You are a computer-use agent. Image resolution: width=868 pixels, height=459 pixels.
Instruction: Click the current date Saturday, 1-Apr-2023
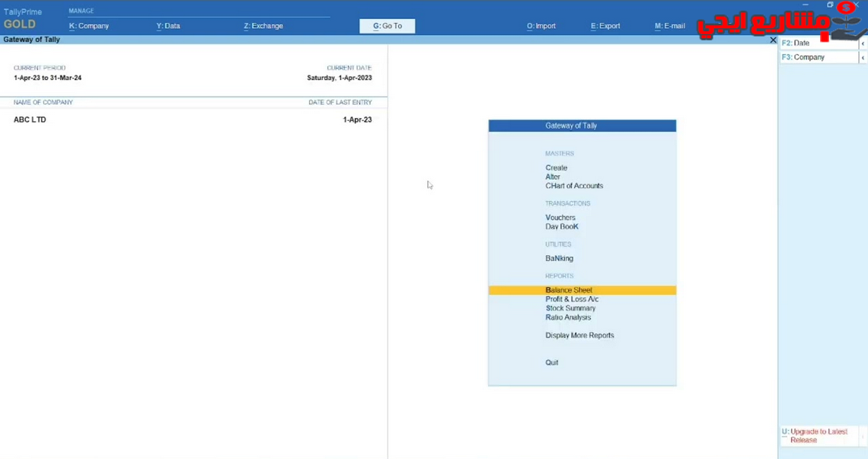(340, 78)
